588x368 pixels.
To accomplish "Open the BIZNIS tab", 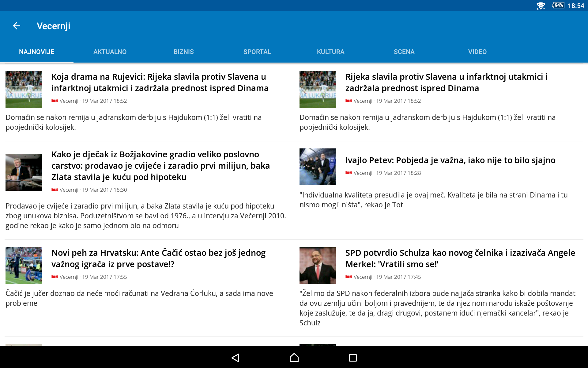I will tap(183, 52).
